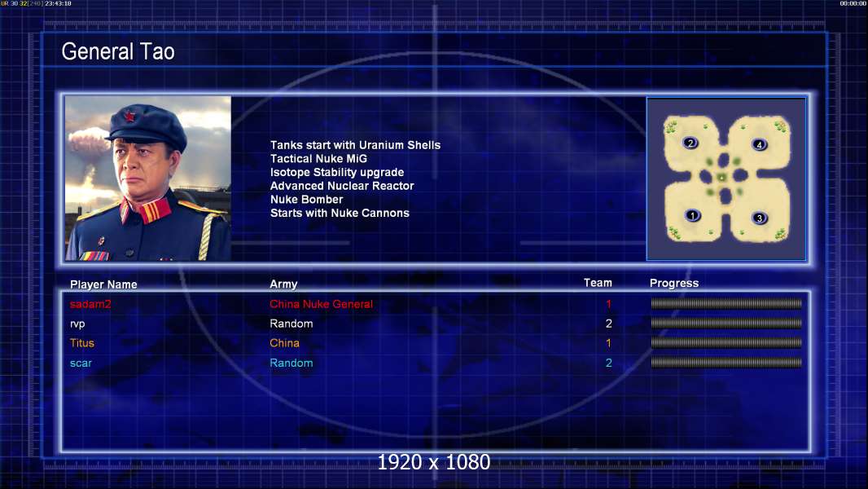Select player name rvp

point(77,324)
